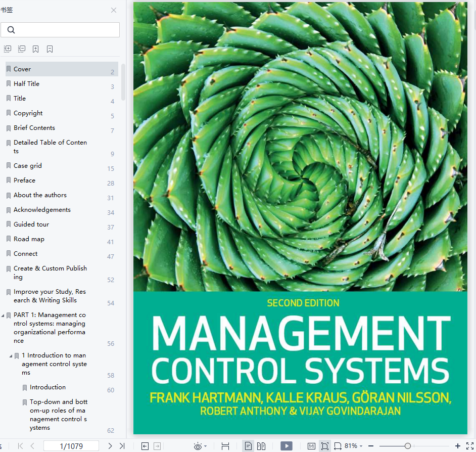Screen dimensions: 476x452
Task: Go forward to next view
Action: [157, 446]
